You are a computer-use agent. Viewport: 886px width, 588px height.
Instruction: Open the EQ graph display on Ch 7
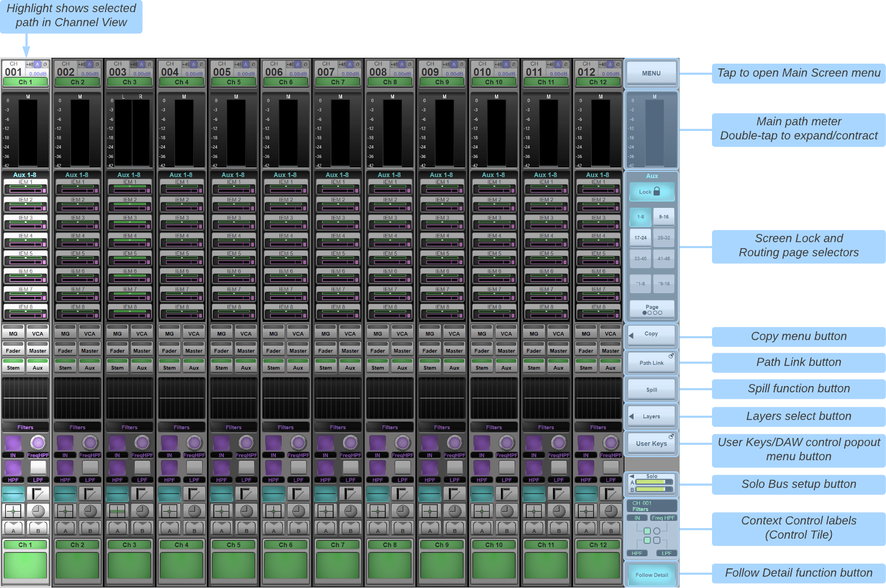pos(338,398)
